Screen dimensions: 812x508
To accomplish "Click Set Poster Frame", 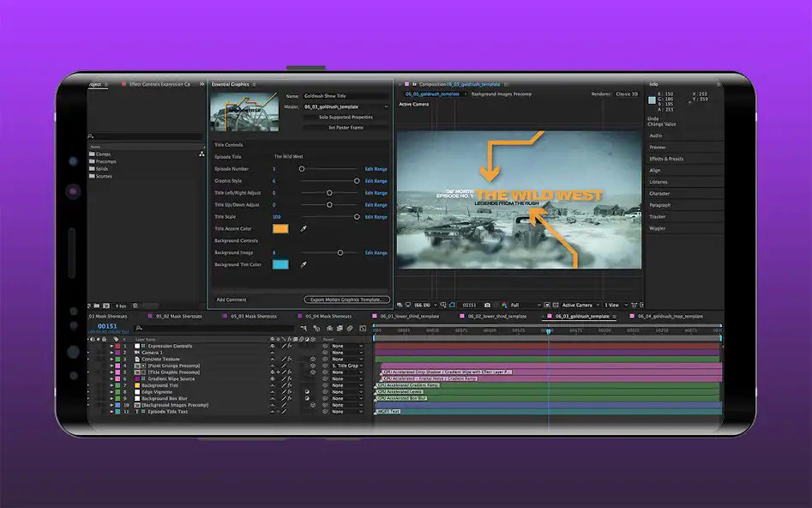I will pyautogui.click(x=346, y=128).
